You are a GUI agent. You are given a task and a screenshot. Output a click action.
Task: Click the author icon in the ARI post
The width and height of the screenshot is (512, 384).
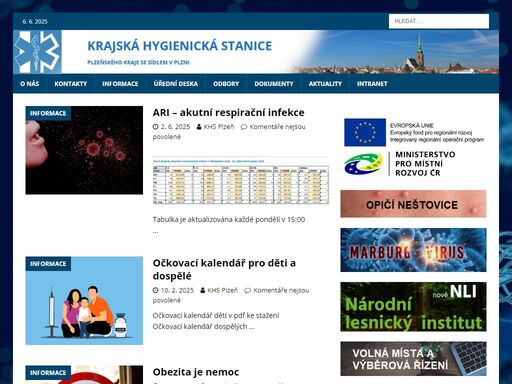199,127
